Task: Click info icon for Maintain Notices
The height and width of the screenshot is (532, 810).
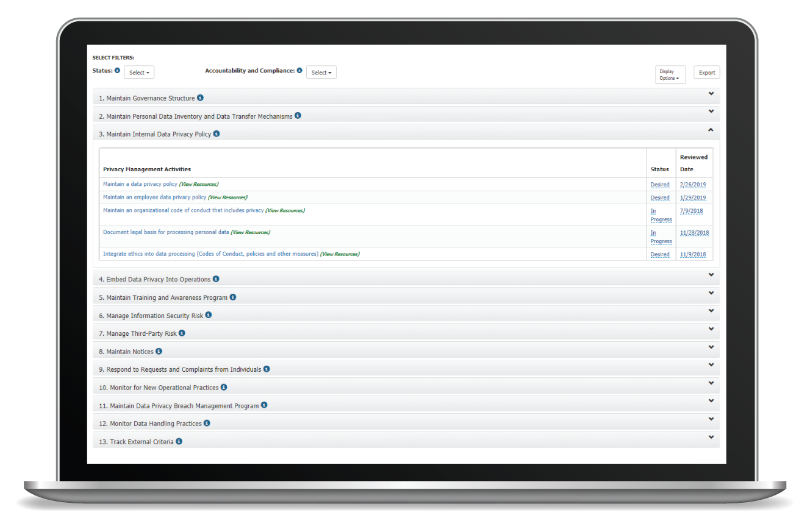Action: coord(159,351)
